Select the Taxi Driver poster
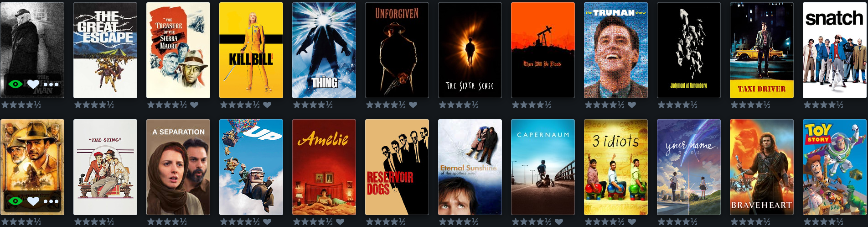868x227 pixels. (x=762, y=50)
